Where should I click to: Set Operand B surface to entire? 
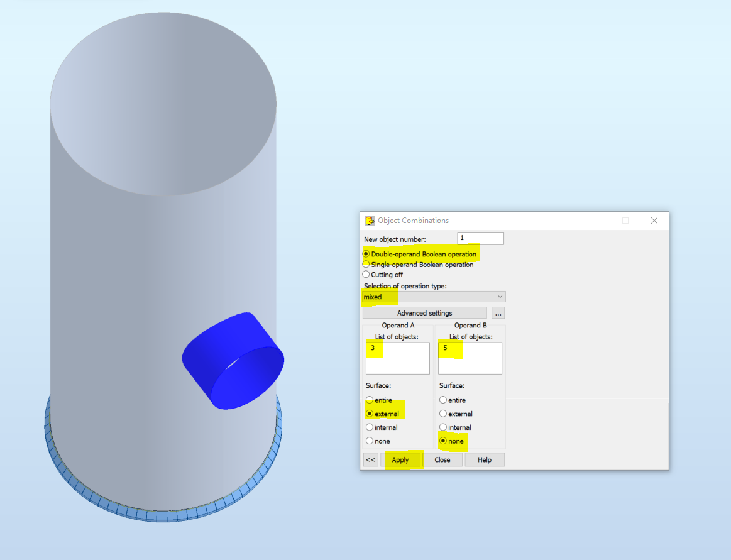443,400
